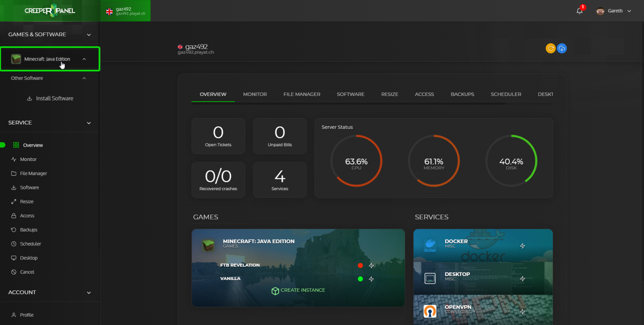
Task: Click the OpenVPN service lightning bolt
Action: pyautogui.click(x=522, y=312)
